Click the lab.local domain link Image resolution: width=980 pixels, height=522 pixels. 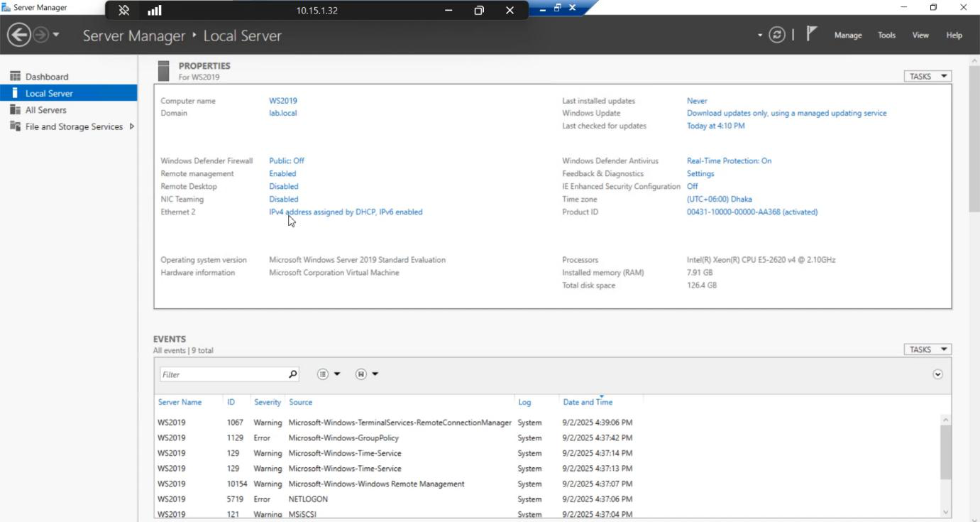(283, 113)
